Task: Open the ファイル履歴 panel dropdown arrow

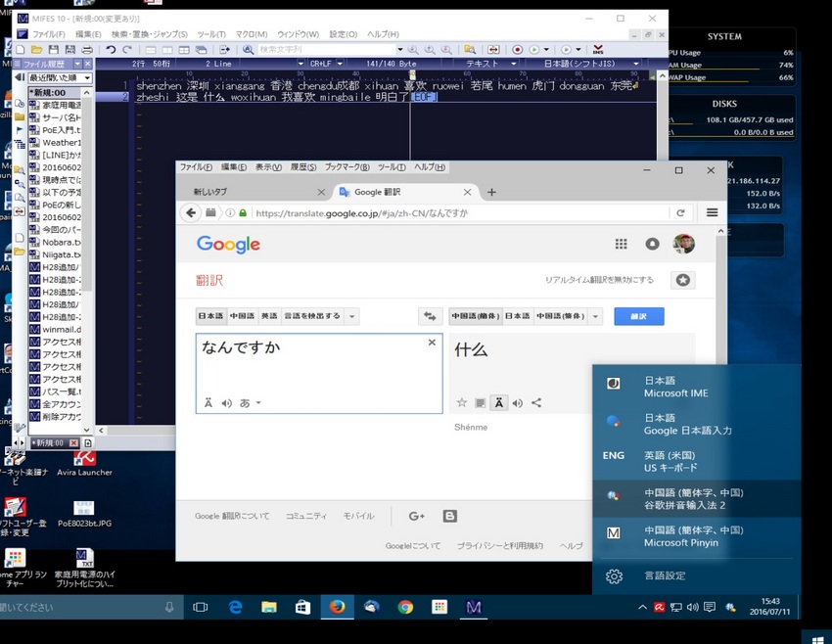Action: pyautogui.click(x=77, y=64)
